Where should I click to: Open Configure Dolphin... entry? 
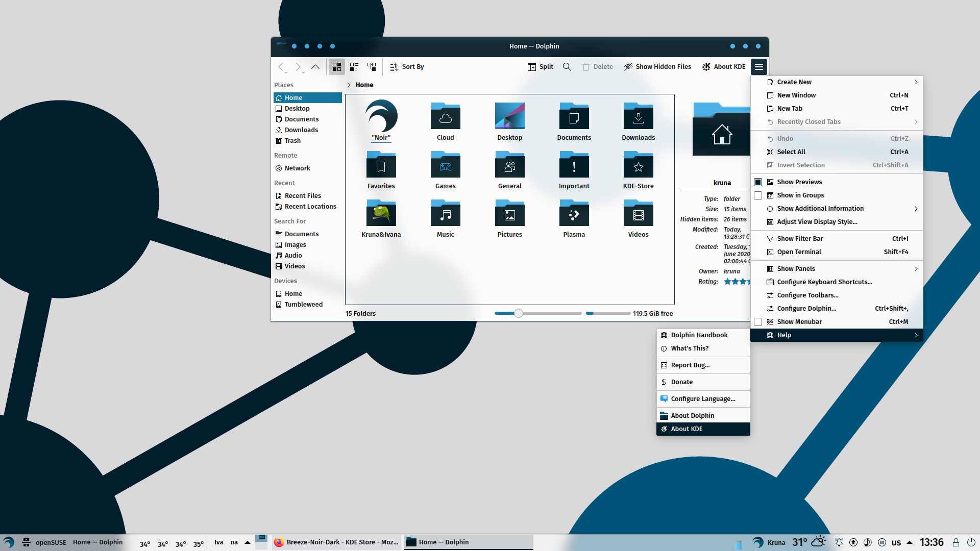[x=837, y=309]
